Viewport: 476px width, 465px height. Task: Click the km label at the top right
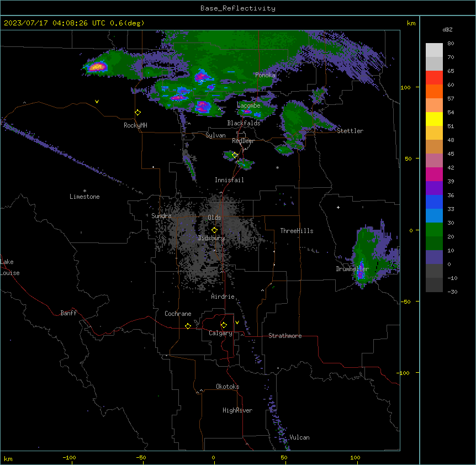click(411, 23)
